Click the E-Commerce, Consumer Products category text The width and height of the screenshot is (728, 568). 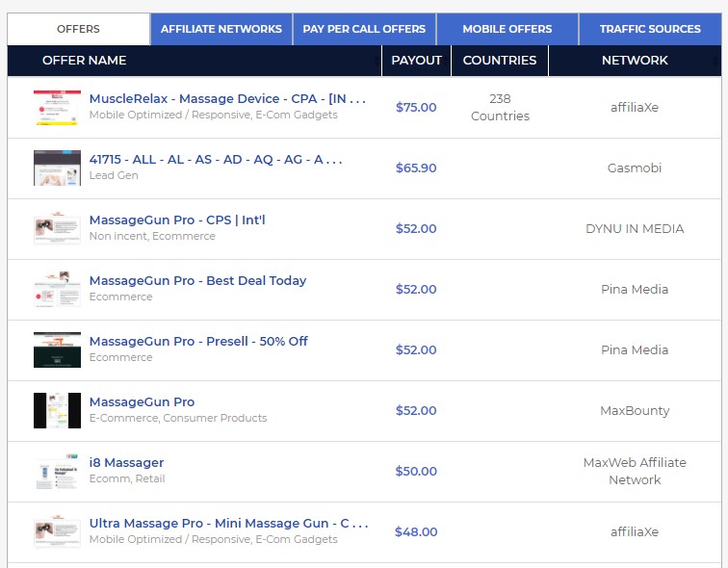click(178, 418)
